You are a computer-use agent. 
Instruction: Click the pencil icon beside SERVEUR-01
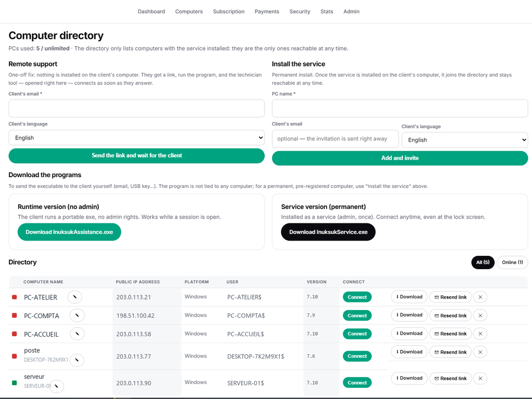pyautogui.click(x=57, y=386)
